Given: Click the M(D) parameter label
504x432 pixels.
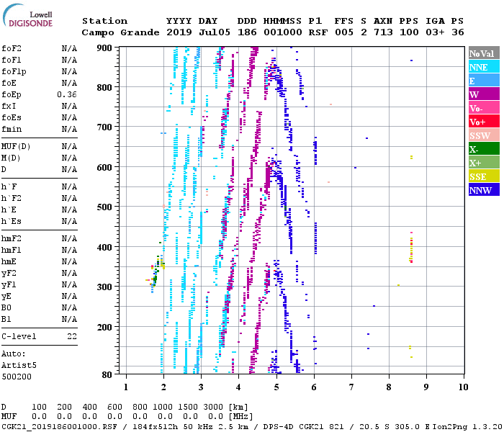Looking at the screenshot, I should (x=11, y=158).
